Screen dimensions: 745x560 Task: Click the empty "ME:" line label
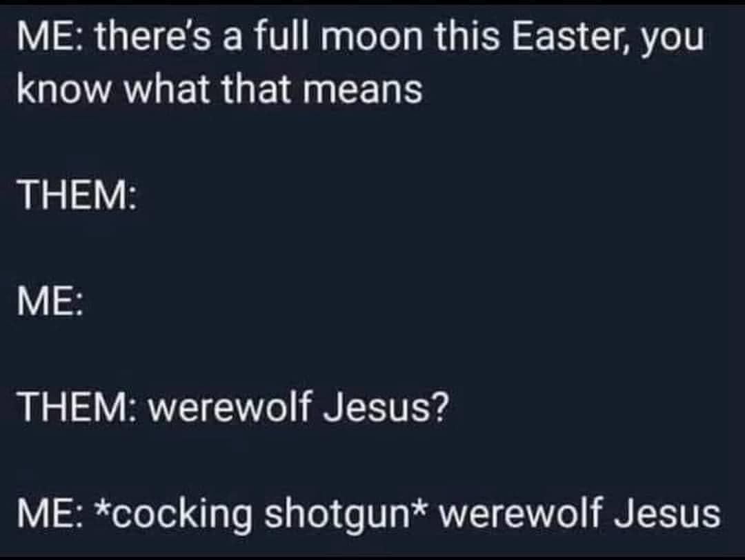point(50,301)
